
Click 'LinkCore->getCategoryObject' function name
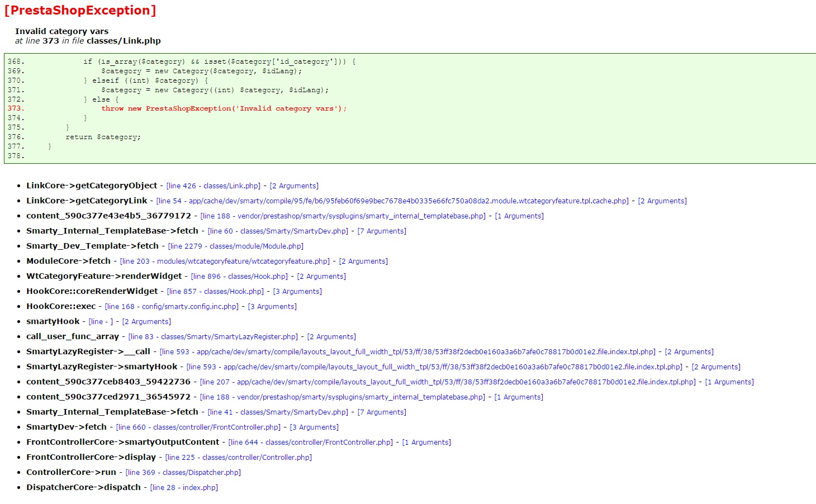92,186
